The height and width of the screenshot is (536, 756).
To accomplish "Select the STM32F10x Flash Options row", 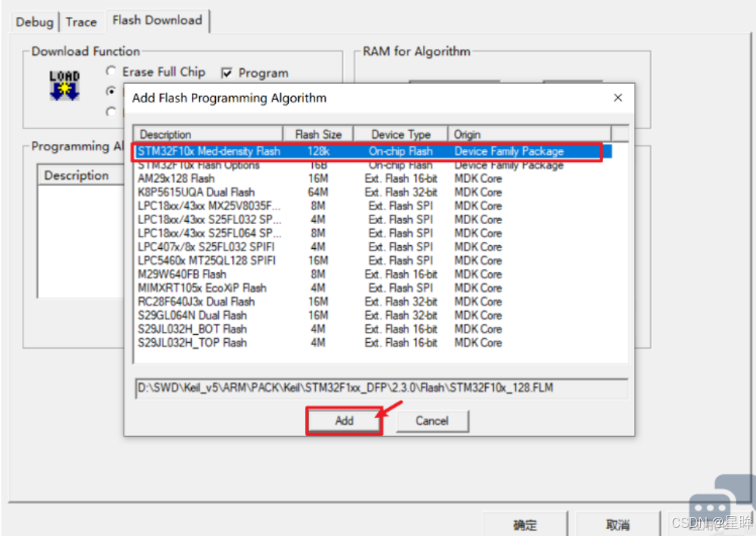I will point(374,165).
